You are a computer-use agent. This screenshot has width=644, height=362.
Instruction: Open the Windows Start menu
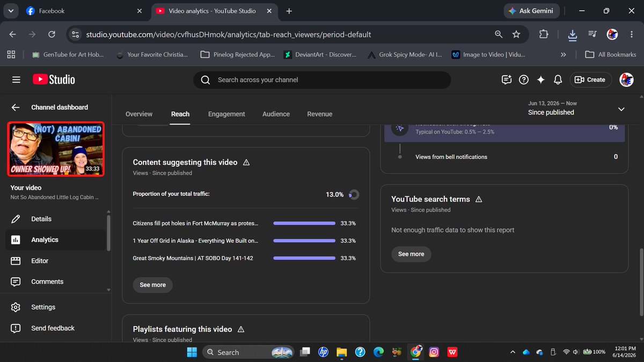click(192, 352)
